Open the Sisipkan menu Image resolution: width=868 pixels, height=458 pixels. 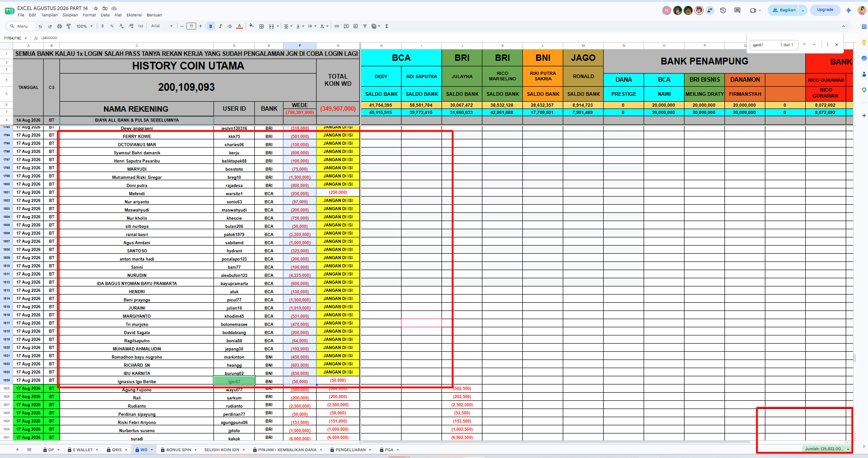[x=70, y=15]
